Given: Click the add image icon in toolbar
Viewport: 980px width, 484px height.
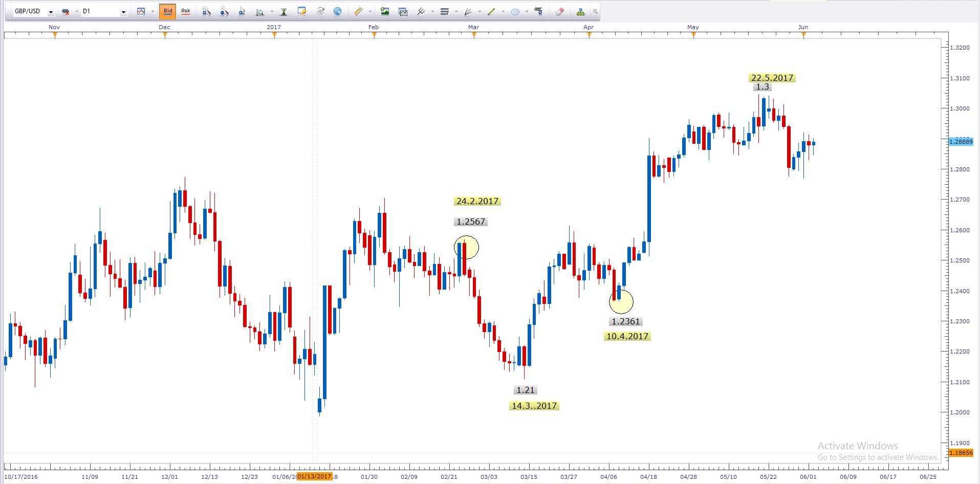Looking at the screenshot, I should pyautogui.click(x=385, y=12).
